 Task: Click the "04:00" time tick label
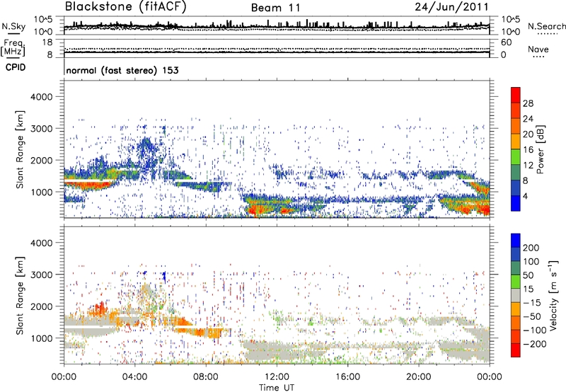[x=134, y=377]
